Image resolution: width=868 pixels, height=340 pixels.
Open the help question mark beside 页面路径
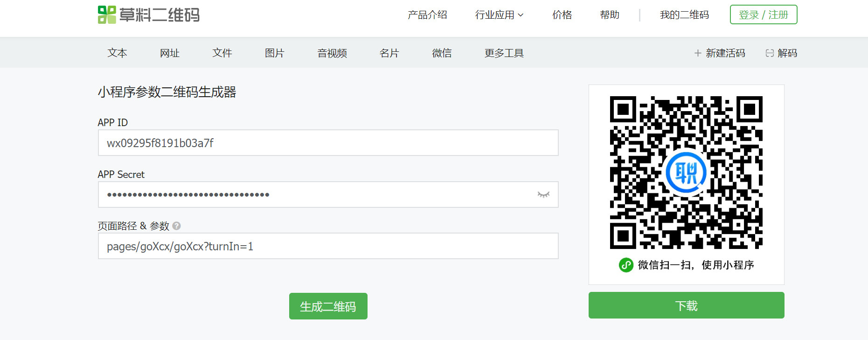click(x=176, y=226)
